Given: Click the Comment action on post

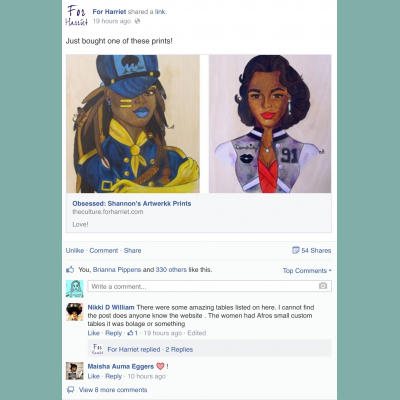Looking at the screenshot, I should tap(104, 250).
